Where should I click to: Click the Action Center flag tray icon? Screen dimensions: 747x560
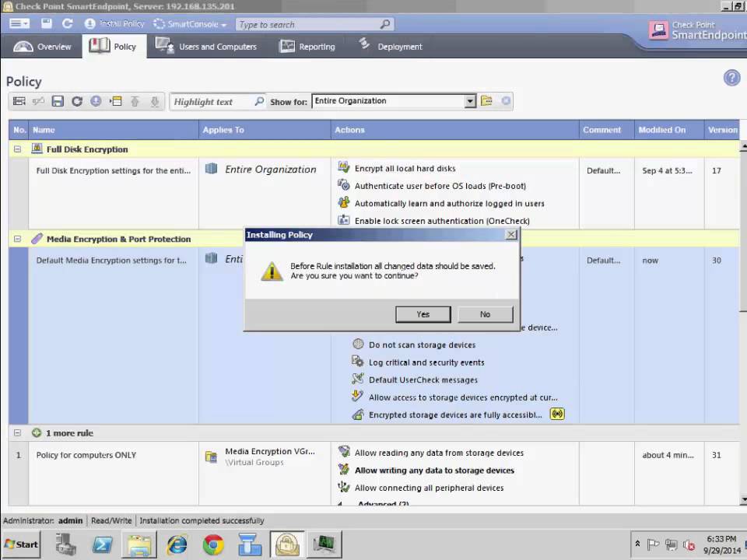click(x=653, y=544)
